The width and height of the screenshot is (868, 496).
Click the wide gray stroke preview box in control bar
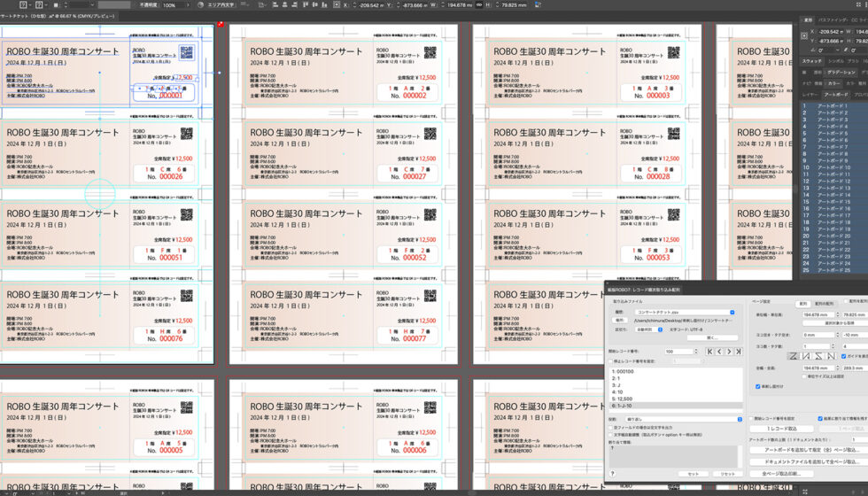tap(114, 5)
